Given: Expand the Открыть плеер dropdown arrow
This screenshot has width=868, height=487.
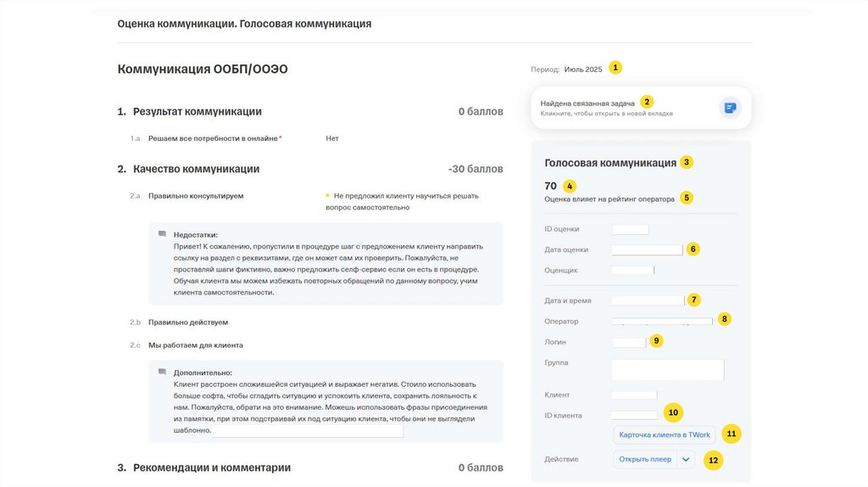Looking at the screenshot, I should click(x=686, y=460).
